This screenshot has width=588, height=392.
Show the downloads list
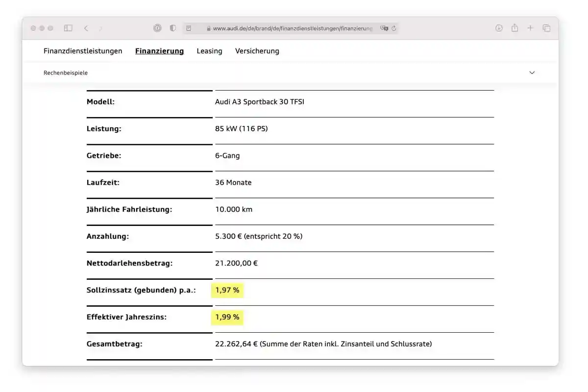click(x=499, y=28)
